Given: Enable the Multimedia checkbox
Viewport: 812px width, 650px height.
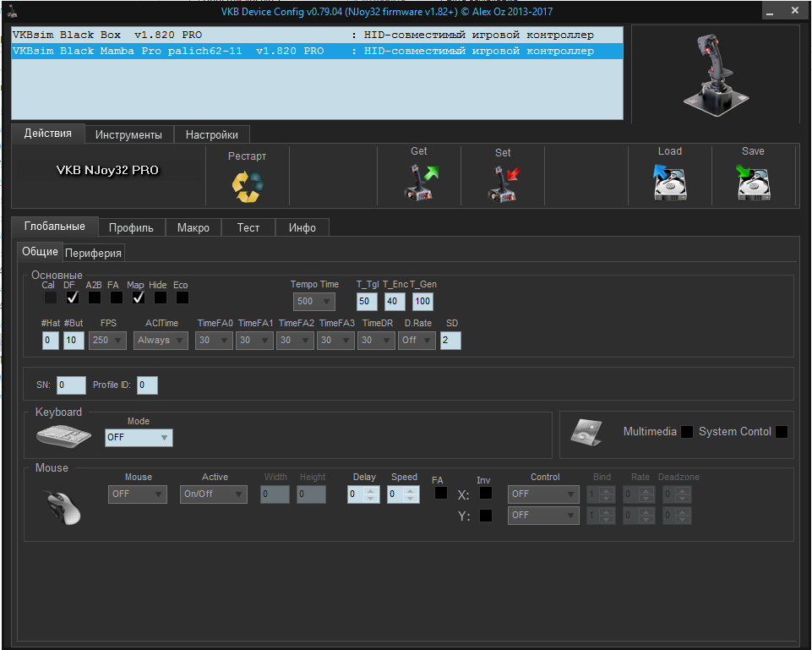Looking at the screenshot, I should (687, 432).
